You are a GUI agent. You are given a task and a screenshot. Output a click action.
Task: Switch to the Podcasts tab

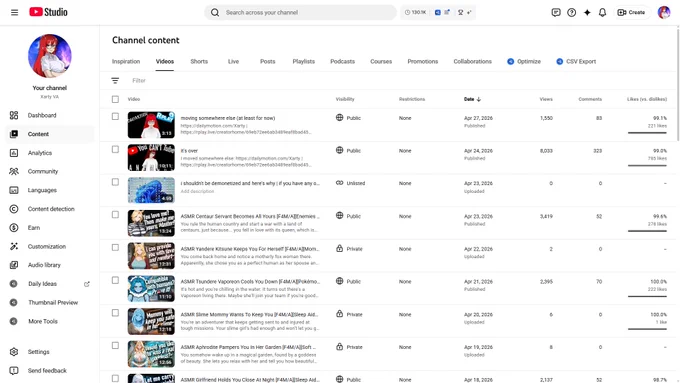tap(343, 62)
